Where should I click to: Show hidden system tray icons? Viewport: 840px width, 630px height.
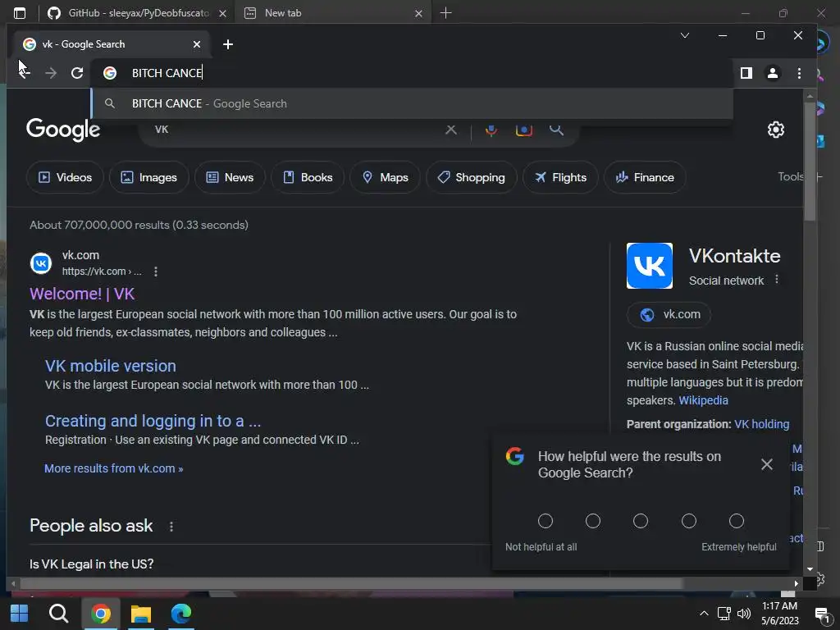[704, 614]
